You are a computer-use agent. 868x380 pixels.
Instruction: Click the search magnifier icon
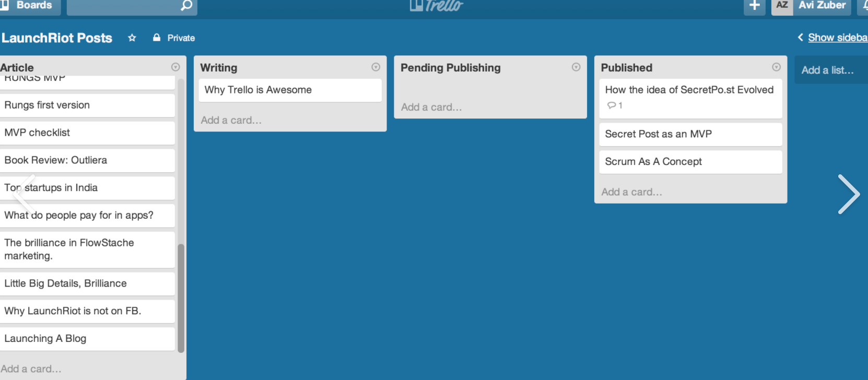coord(186,5)
